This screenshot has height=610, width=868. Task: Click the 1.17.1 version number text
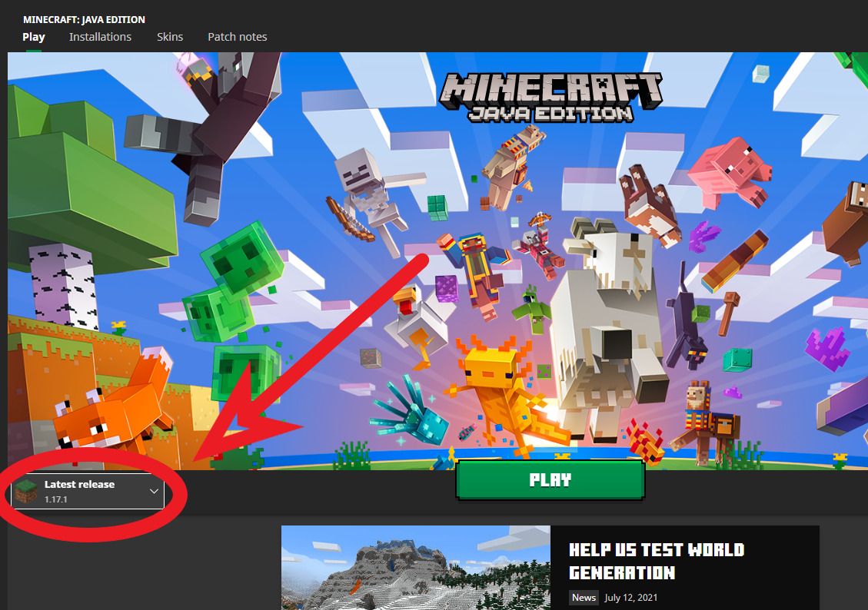(x=55, y=499)
